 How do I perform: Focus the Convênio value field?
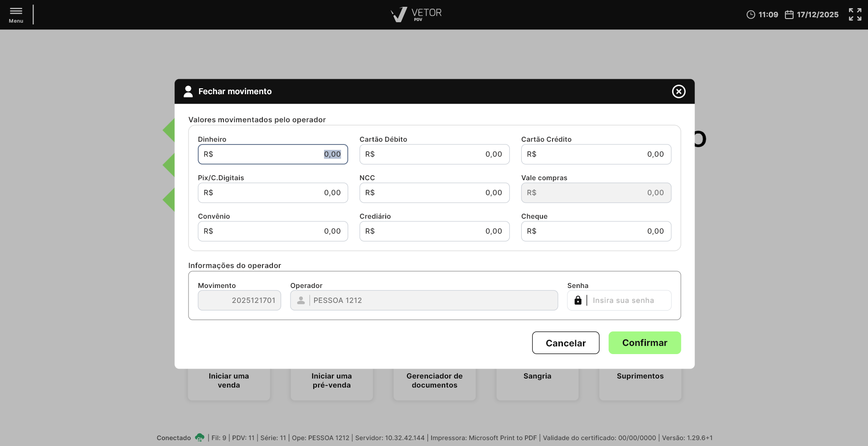pyautogui.click(x=273, y=231)
